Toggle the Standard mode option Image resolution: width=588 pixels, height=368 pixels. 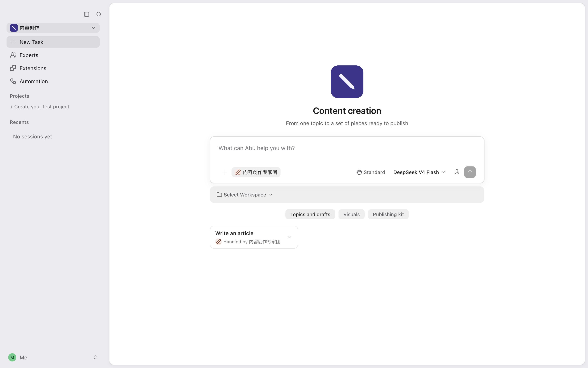[x=371, y=172]
